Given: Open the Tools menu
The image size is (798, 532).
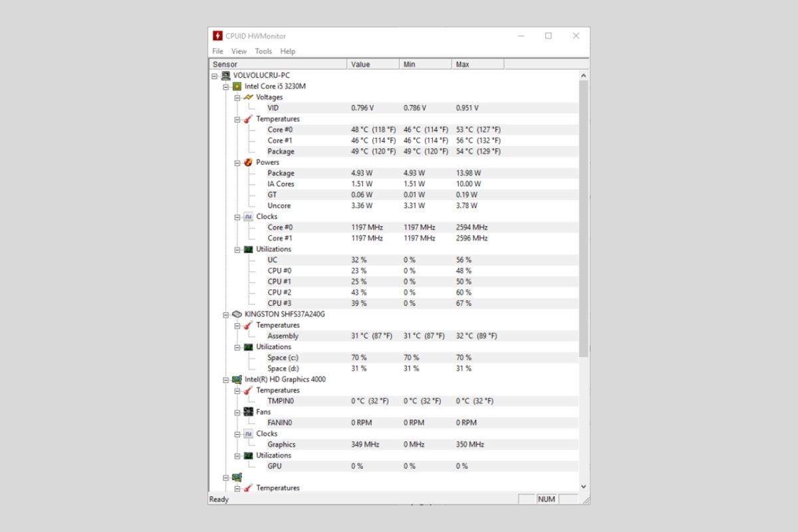Looking at the screenshot, I should tap(263, 51).
